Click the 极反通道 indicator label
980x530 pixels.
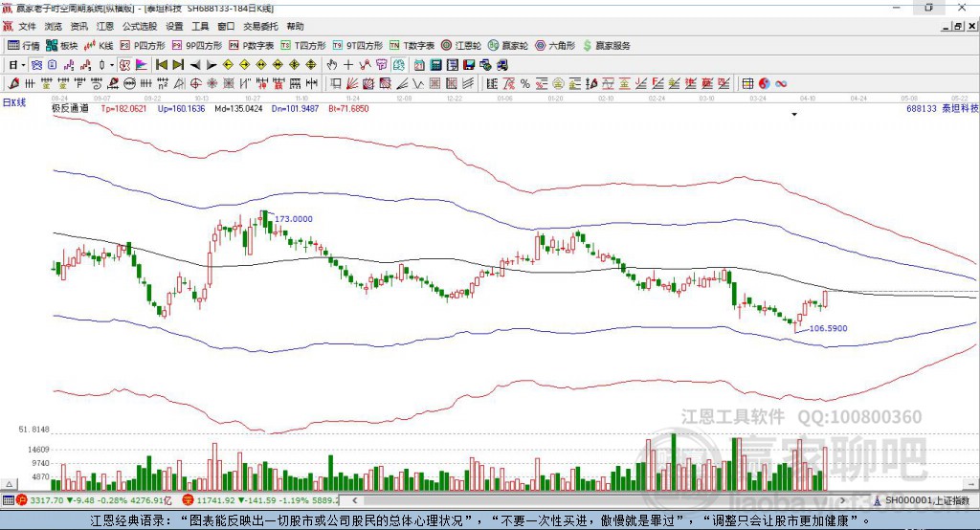tap(70, 108)
